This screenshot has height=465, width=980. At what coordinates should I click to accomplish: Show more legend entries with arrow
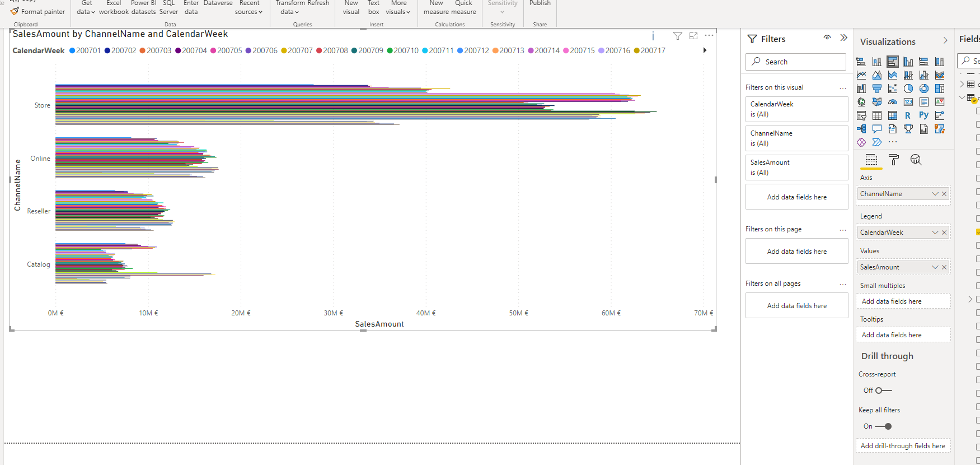(x=705, y=50)
